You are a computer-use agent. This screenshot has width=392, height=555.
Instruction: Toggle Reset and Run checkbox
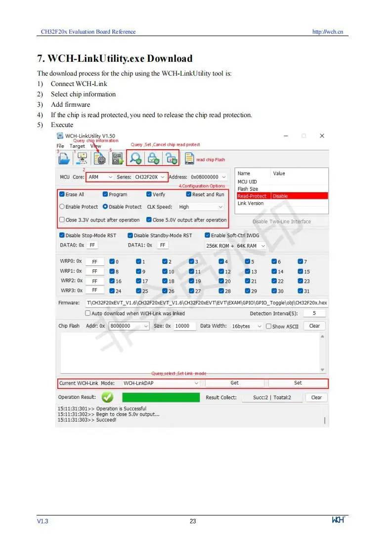[x=189, y=194]
